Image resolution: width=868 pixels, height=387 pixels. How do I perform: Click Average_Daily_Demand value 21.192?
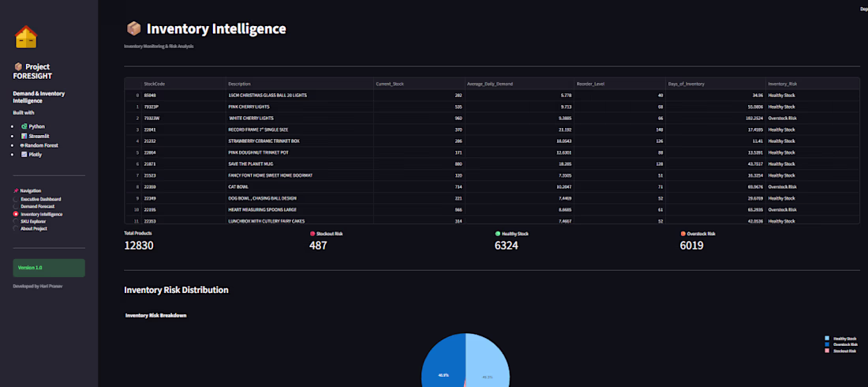click(x=519, y=130)
